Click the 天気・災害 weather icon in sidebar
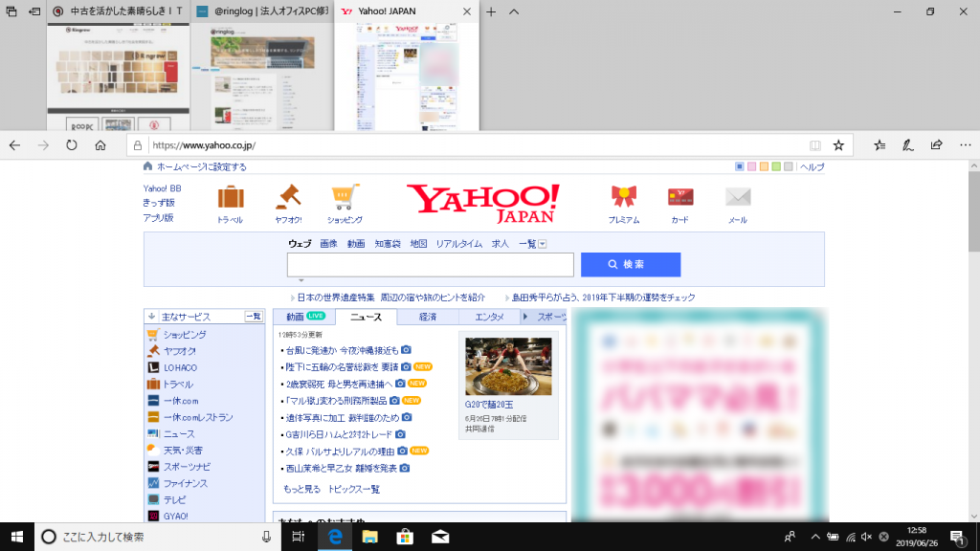Viewport: 980px width, 551px height. (152, 449)
